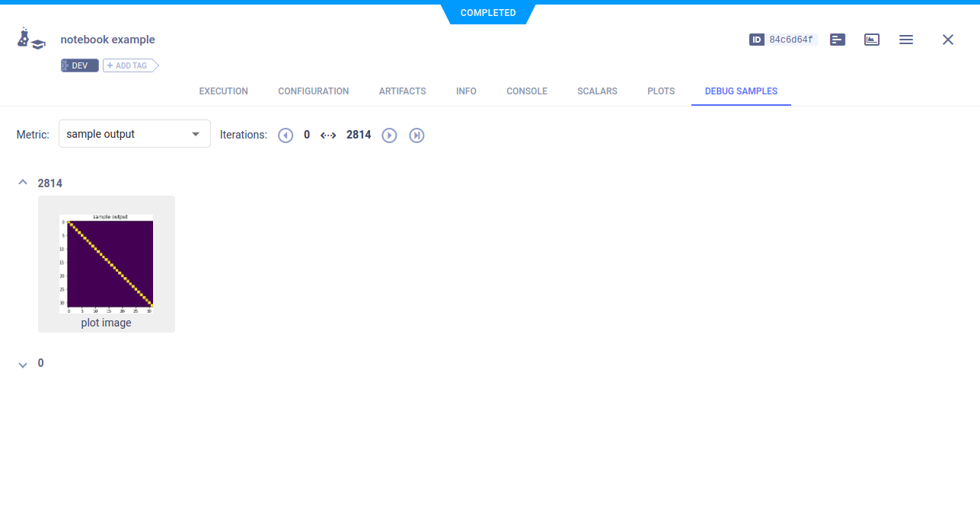Switch to the Configuration tab
Viewport: 980px width, 519px height.
click(313, 91)
